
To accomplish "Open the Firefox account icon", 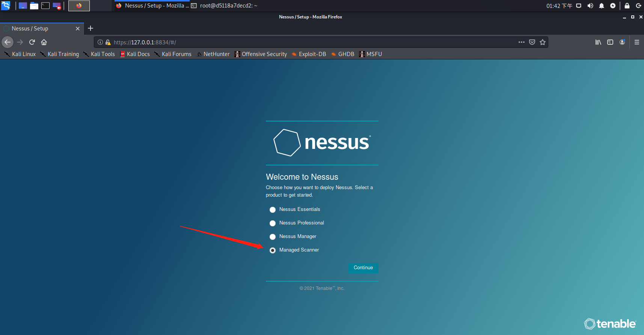I will coord(622,42).
